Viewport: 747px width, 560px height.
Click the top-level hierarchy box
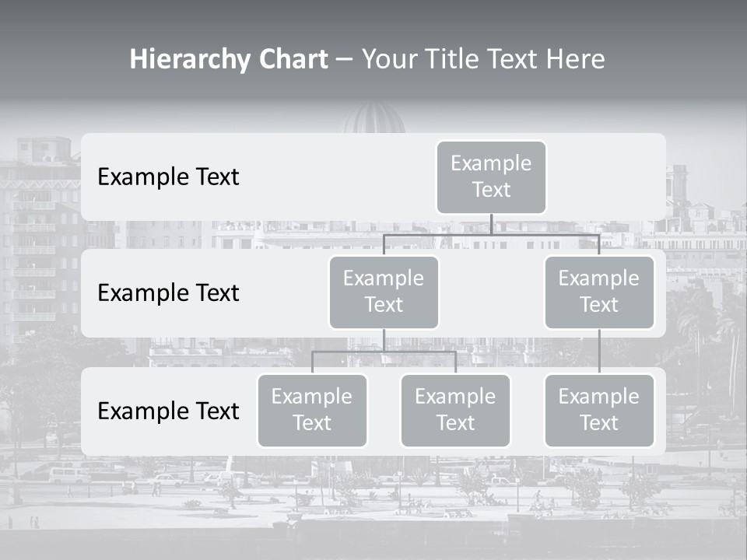pos(491,177)
